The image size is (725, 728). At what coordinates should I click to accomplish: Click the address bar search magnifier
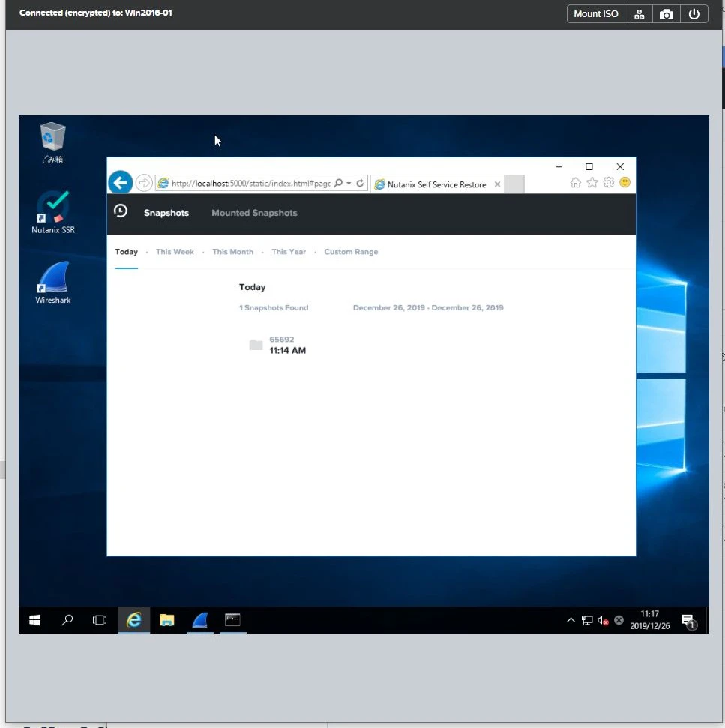coord(338,183)
